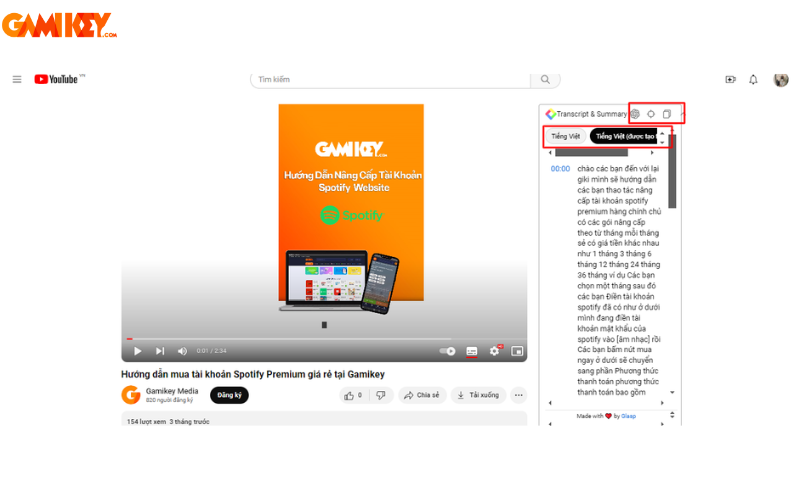The width and height of the screenshot is (800, 500).
Task: Toggle the autoplay switch in the player
Action: point(448,351)
